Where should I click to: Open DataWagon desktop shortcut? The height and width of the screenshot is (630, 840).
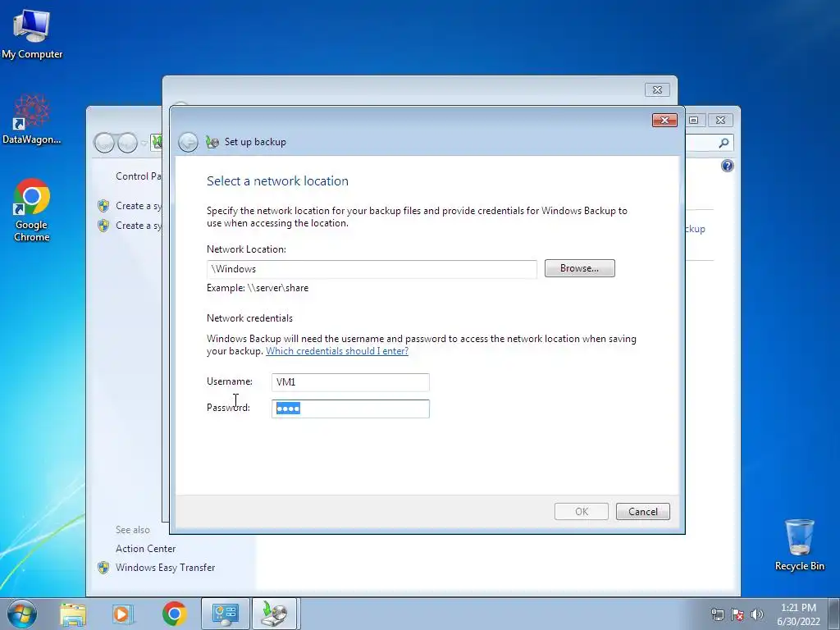point(32,119)
